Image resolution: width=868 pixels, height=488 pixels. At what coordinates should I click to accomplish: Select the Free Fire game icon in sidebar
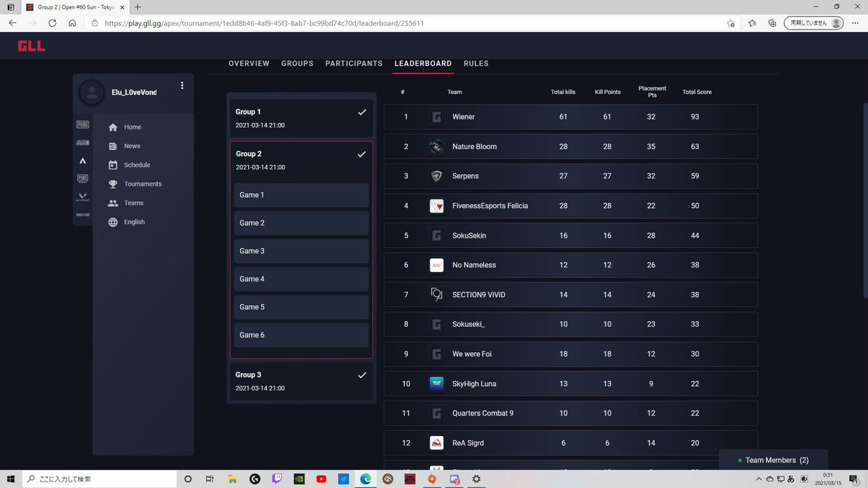82,215
